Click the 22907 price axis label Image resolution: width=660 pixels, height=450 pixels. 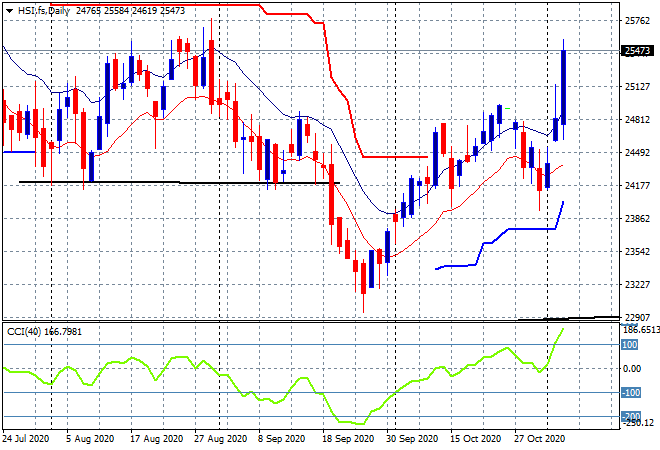(637, 317)
